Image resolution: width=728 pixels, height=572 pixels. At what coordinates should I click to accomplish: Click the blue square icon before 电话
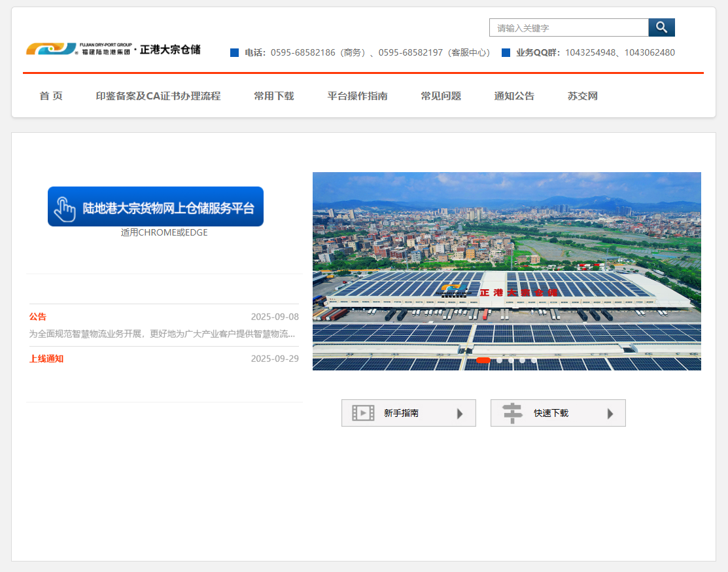click(234, 52)
